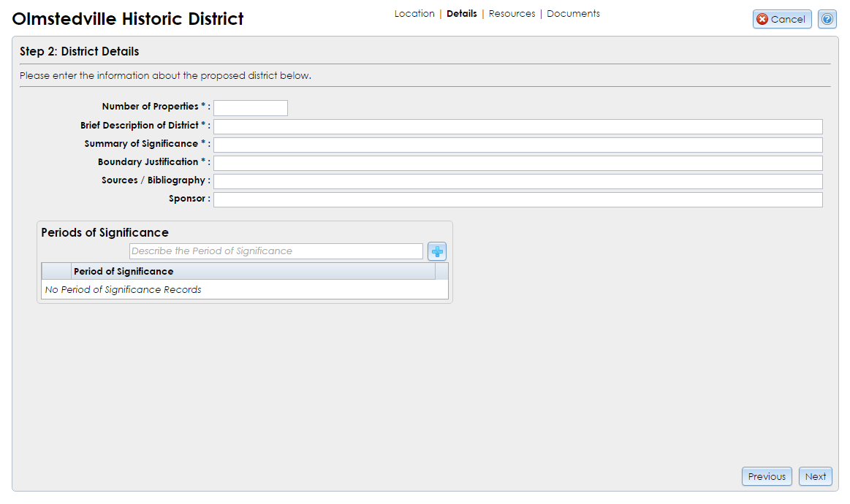Click the Brief Description of District field
This screenshot has height=504, width=850.
(x=517, y=126)
